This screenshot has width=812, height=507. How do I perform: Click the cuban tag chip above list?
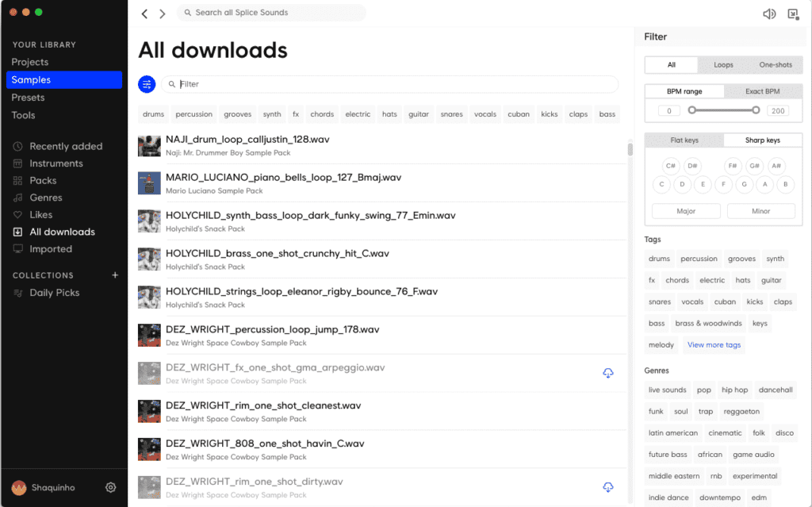[x=519, y=114]
